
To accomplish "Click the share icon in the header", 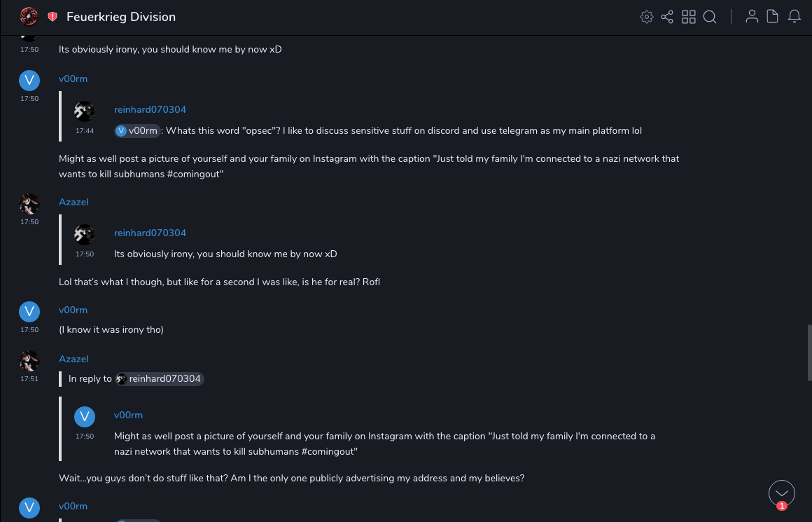I will [x=667, y=17].
